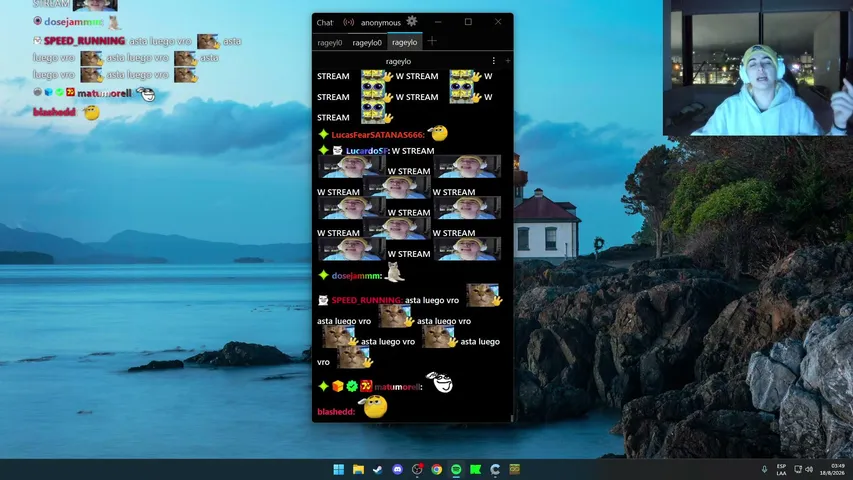Open Google Chrome from taskbar
853x480 pixels.
[x=436, y=469]
